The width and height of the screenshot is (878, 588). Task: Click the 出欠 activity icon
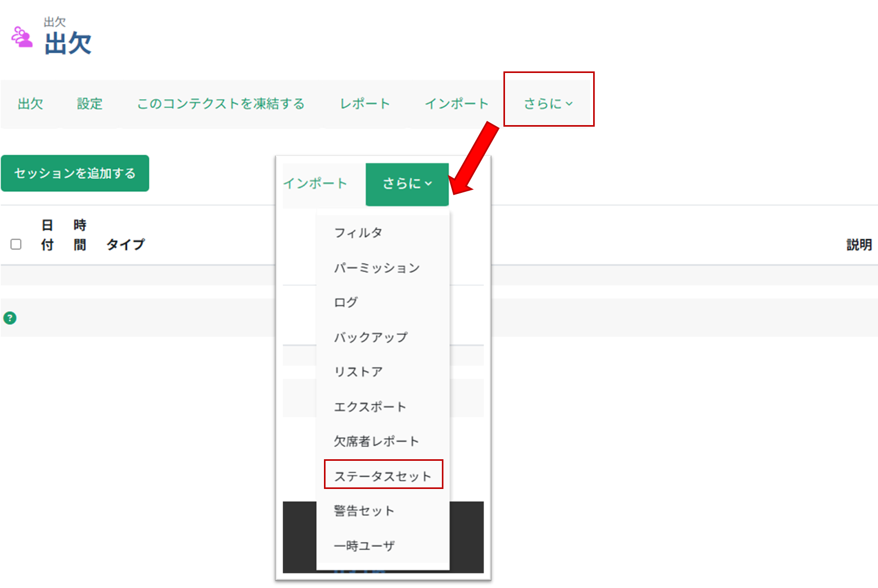coord(21,36)
